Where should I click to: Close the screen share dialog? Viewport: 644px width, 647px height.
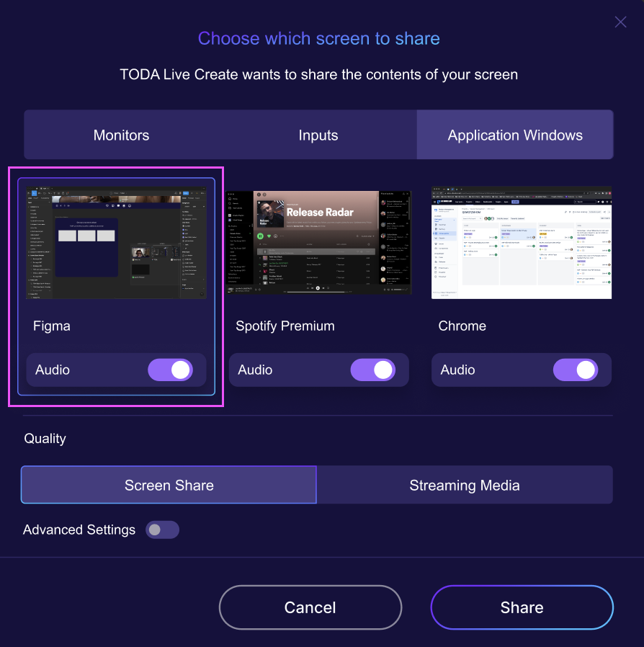point(620,22)
